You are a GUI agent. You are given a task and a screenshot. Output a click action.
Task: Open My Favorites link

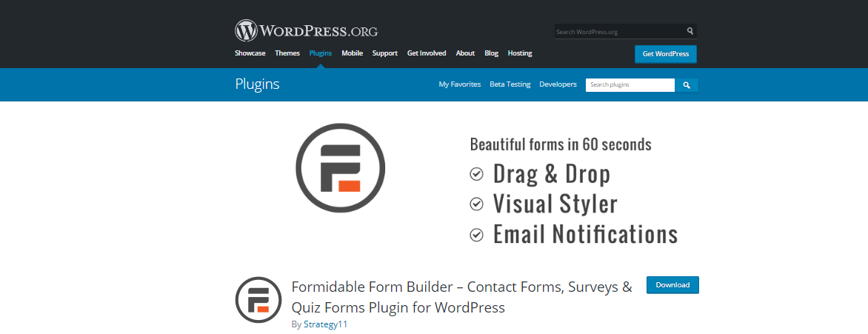coord(460,84)
